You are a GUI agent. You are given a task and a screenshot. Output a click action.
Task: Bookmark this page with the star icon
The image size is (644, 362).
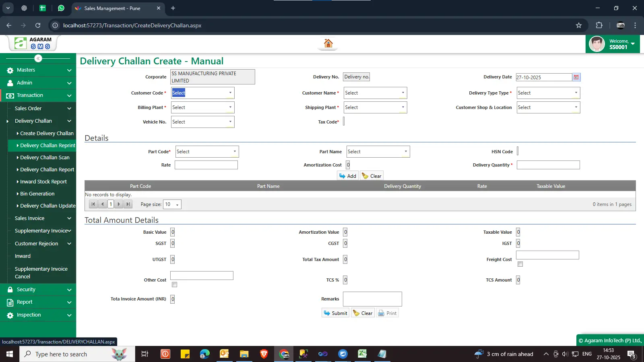(x=579, y=25)
